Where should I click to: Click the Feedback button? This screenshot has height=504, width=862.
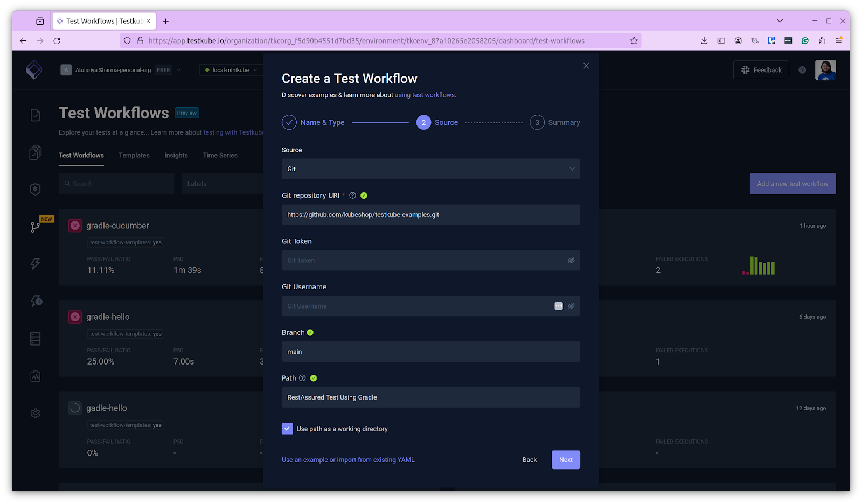coord(761,70)
